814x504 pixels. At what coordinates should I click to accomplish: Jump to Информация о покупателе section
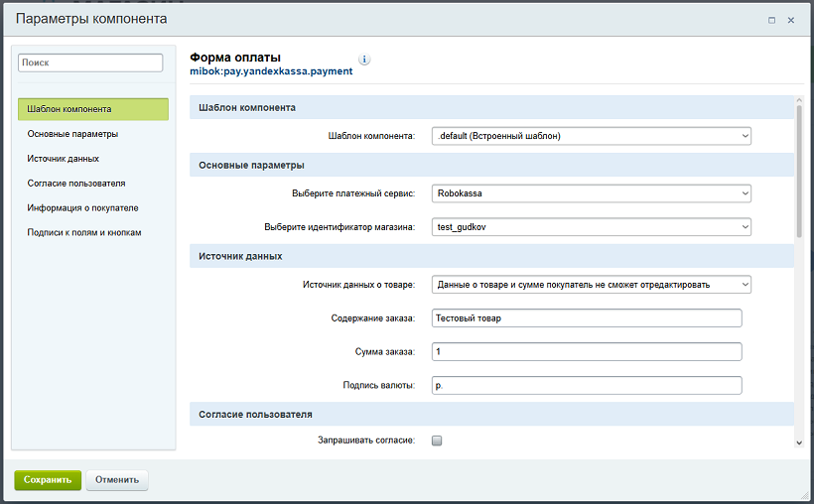82,208
